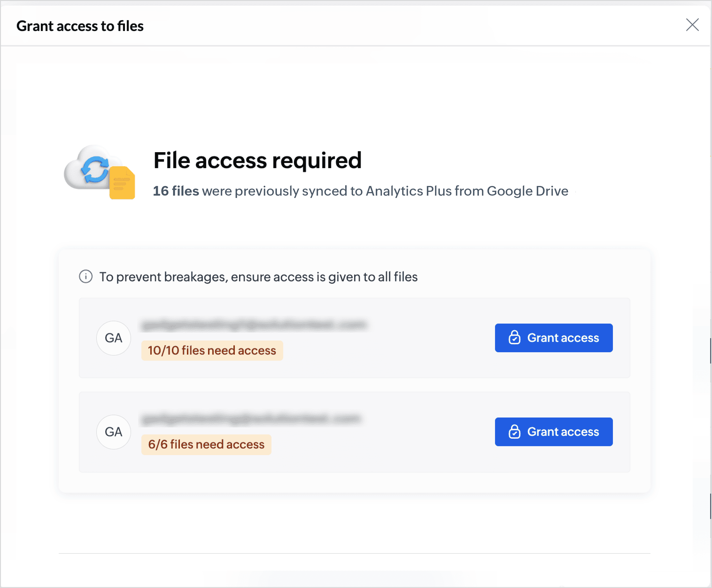Viewport: 712px width, 588px height.
Task: Click the '6/6 files need access' badge
Action: click(x=206, y=444)
